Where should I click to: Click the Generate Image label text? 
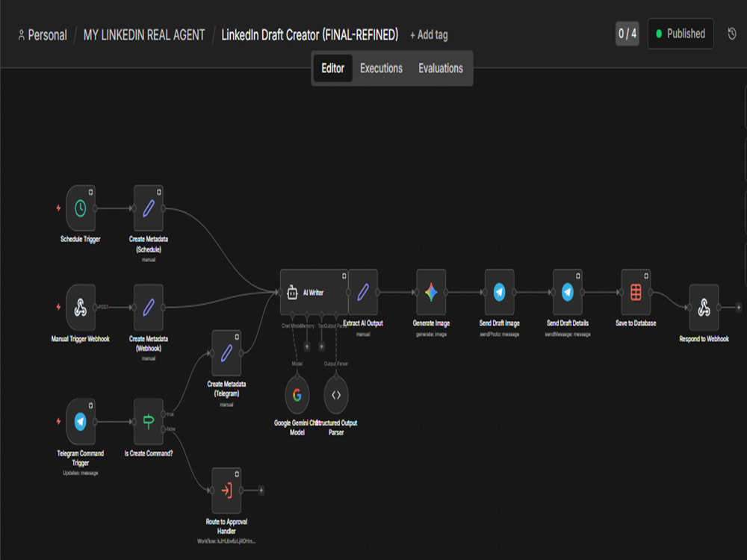coord(431,323)
